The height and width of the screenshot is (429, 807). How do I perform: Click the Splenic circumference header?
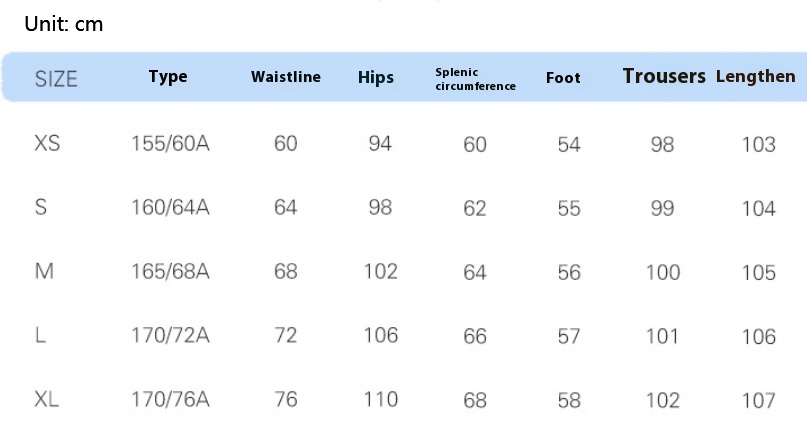tap(476, 79)
